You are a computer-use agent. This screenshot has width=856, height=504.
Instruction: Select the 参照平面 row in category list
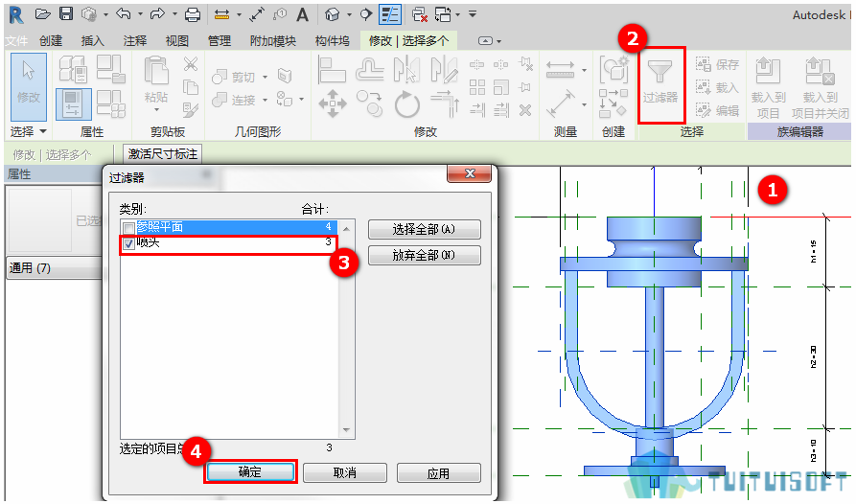pos(229,227)
